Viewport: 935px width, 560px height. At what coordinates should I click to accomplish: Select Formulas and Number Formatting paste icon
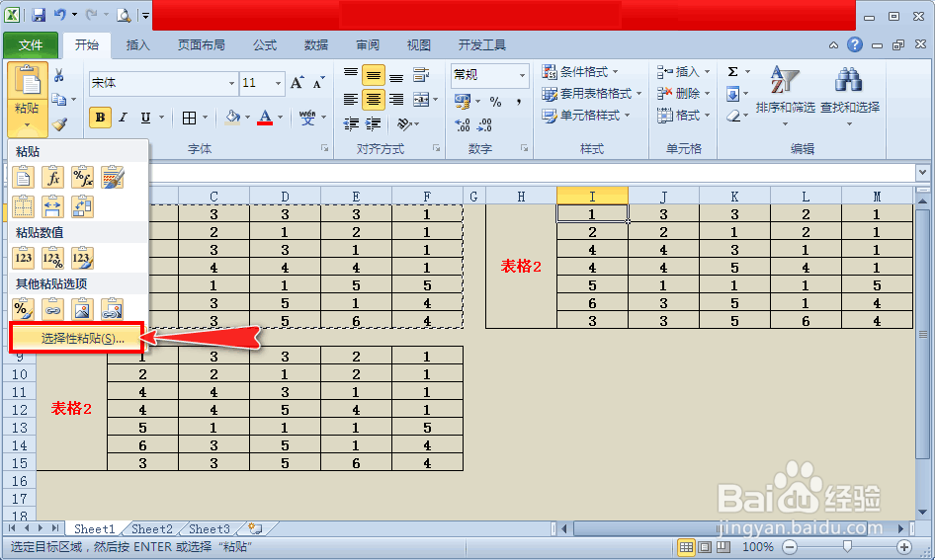[82, 178]
